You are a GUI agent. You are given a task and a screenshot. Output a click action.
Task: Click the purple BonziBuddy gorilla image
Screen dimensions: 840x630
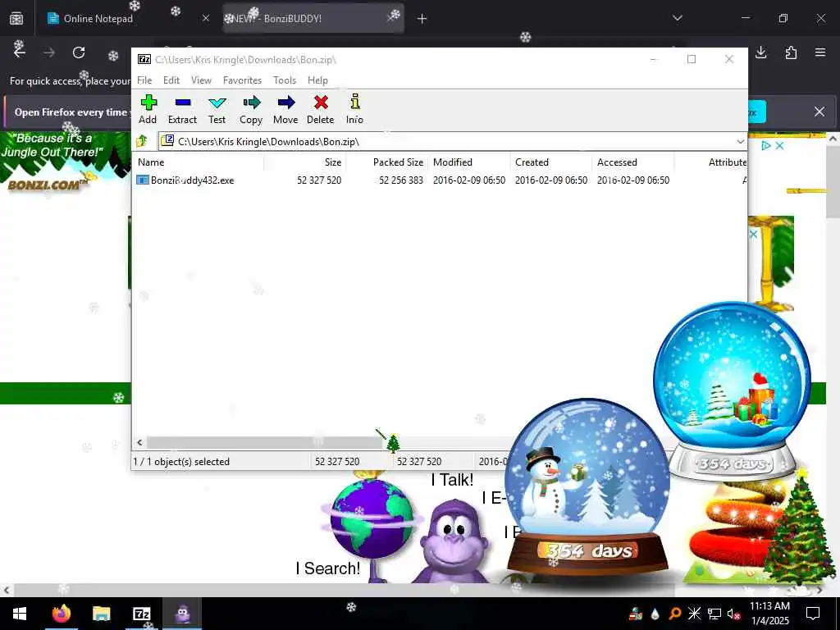(x=453, y=542)
